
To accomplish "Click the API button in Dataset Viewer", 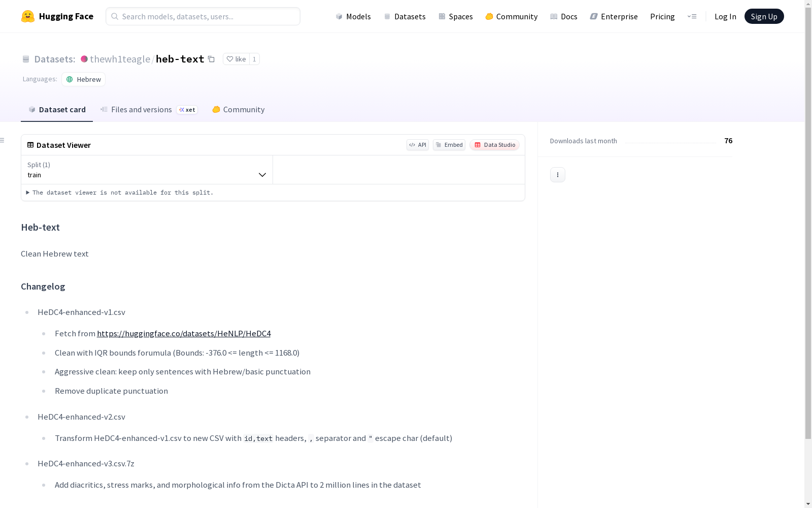I will (x=418, y=145).
